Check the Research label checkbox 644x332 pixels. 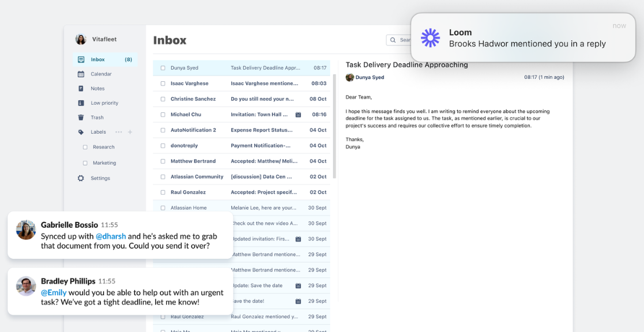[85, 147]
